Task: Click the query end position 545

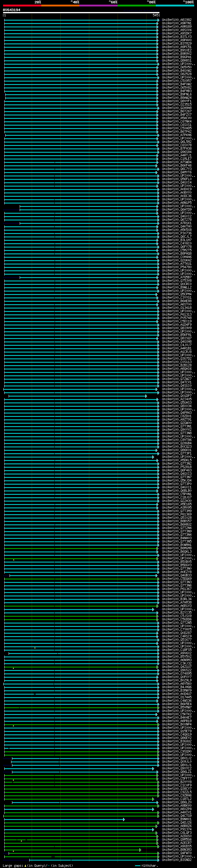Action: (155, 15)
